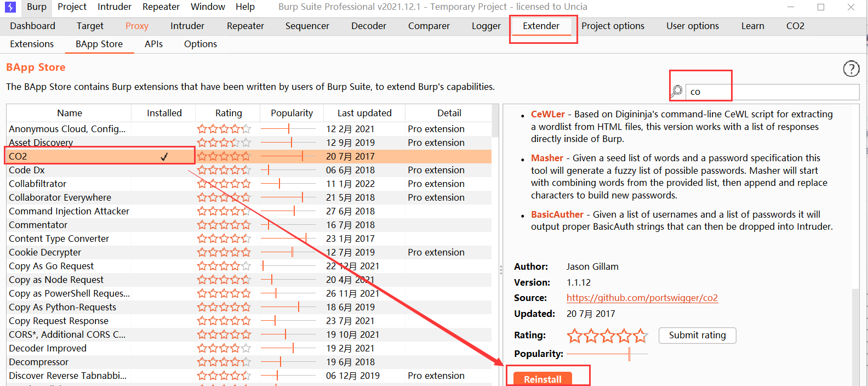Viewport: 868px width, 386px height.
Task: Sort by the Last updated column
Action: (x=364, y=113)
